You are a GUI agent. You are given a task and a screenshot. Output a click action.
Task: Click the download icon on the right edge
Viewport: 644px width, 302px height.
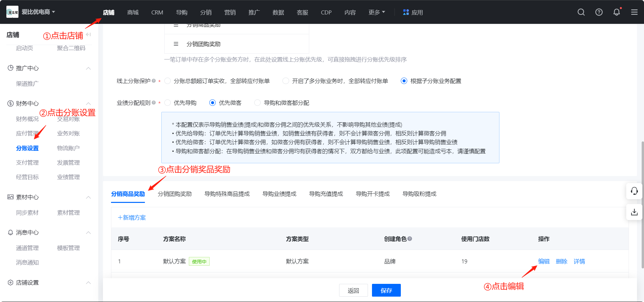pyautogui.click(x=634, y=212)
